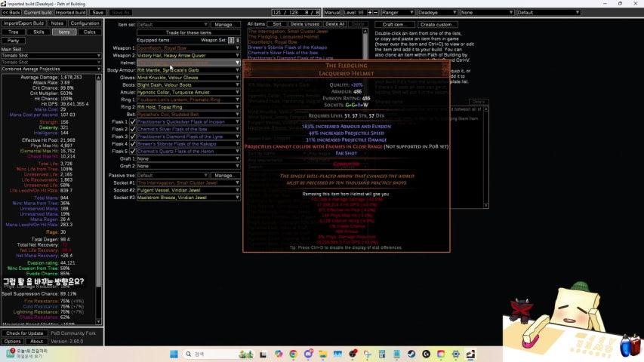Image resolution: width=644 pixels, height=362 pixels.
Task: Click the stats panel vertical scrollbar
Action: coord(99,199)
